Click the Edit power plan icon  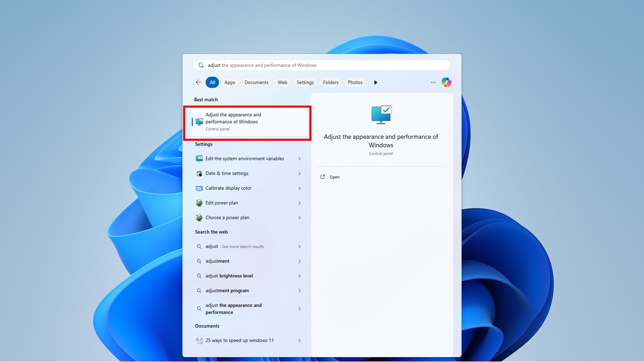(x=199, y=203)
